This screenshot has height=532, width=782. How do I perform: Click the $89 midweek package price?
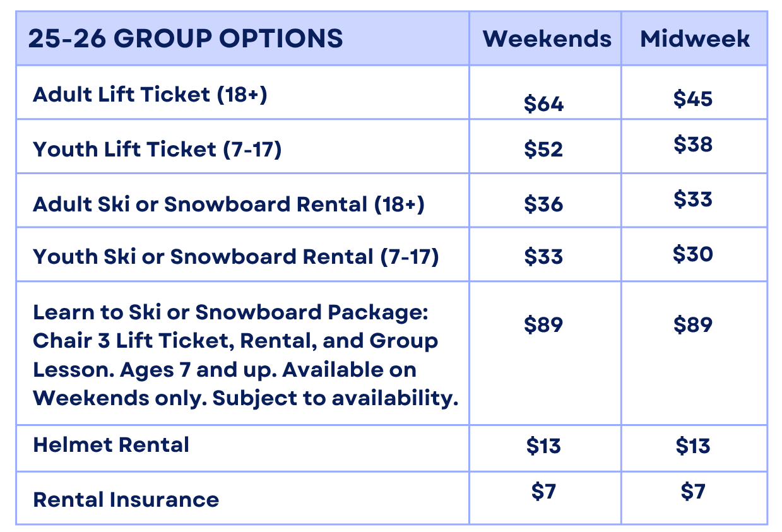point(693,324)
